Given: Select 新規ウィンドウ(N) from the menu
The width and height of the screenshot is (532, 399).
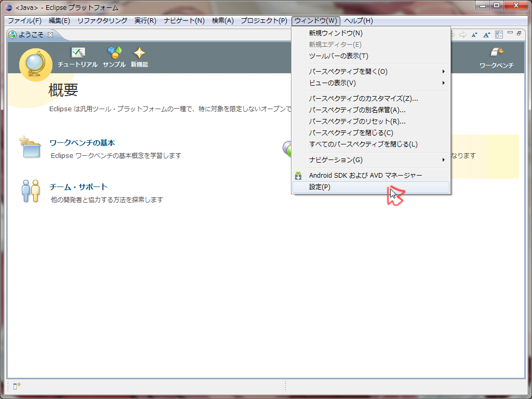Looking at the screenshot, I should pos(371,33).
